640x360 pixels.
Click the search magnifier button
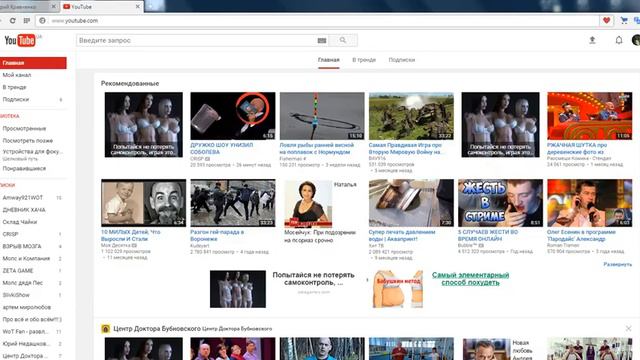[x=343, y=40]
